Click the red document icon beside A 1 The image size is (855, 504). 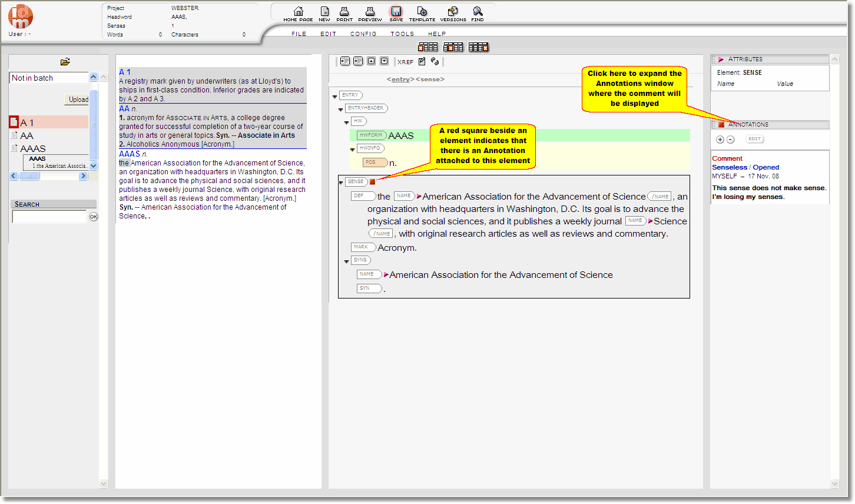tap(14, 122)
